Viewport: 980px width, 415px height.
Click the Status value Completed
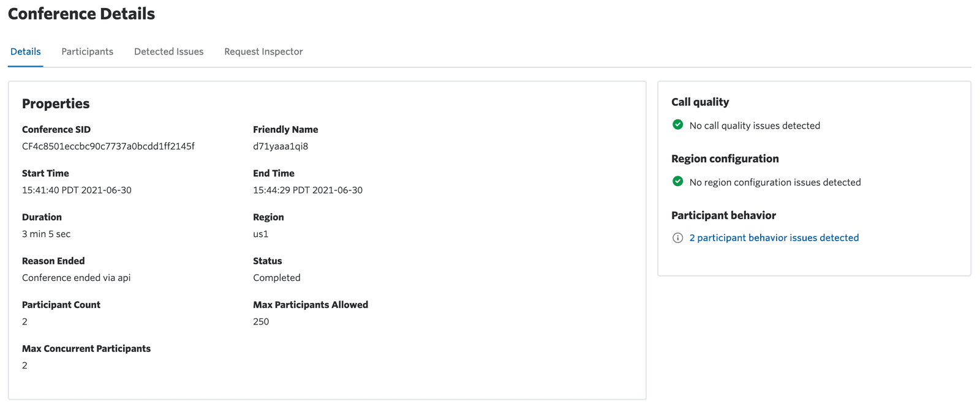click(276, 278)
